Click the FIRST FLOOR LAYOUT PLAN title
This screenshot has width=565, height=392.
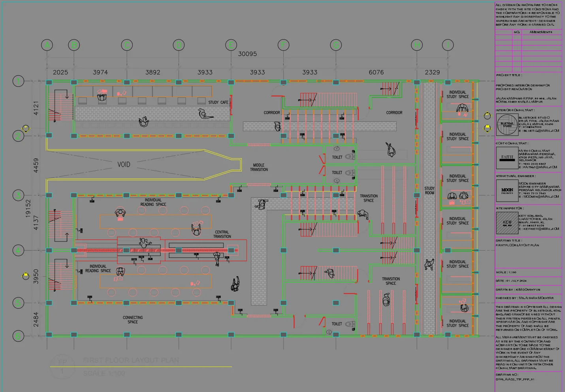[x=131, y=360]
